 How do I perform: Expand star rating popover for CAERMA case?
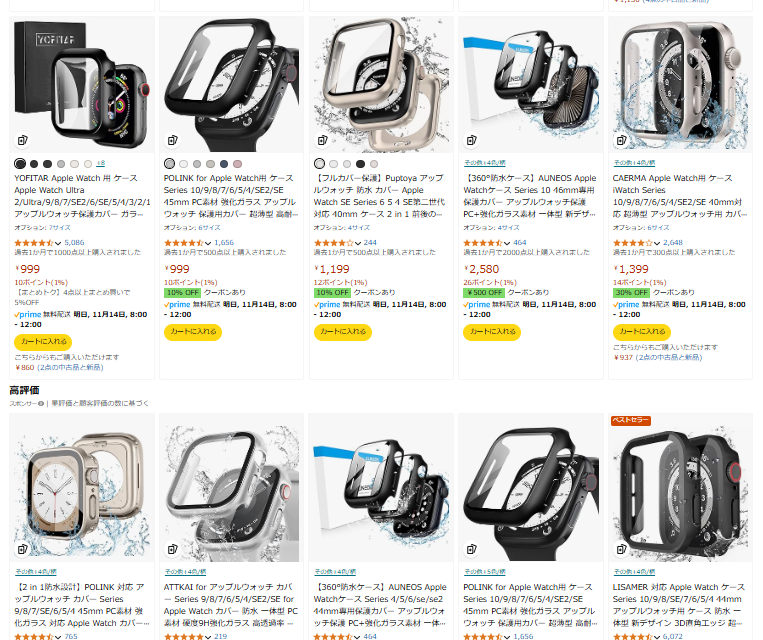[x=656, y=243]
